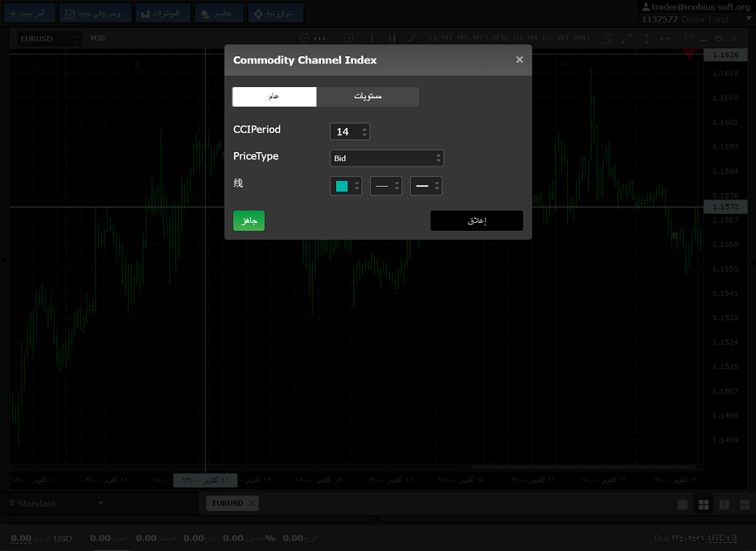Click the new order button with plus icon
Image resolution: width=756 pixels, height=551 pixels.
coord(30,13)
